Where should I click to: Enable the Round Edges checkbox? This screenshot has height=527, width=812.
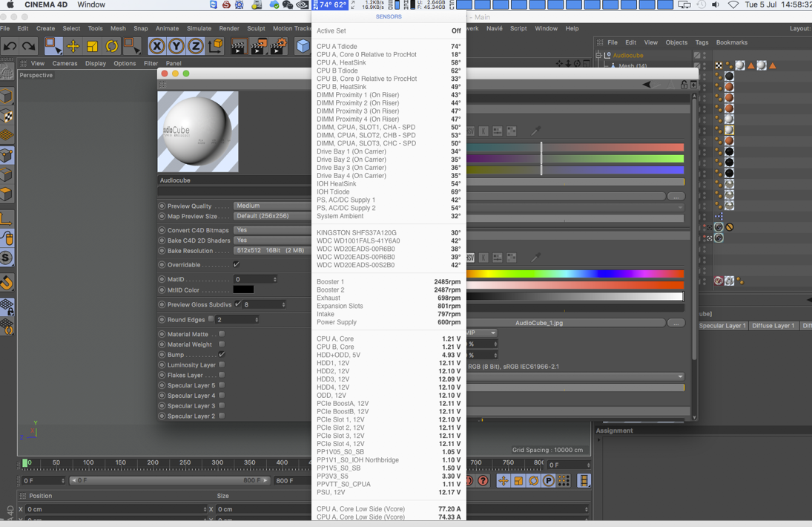click(x=211, y=319)
